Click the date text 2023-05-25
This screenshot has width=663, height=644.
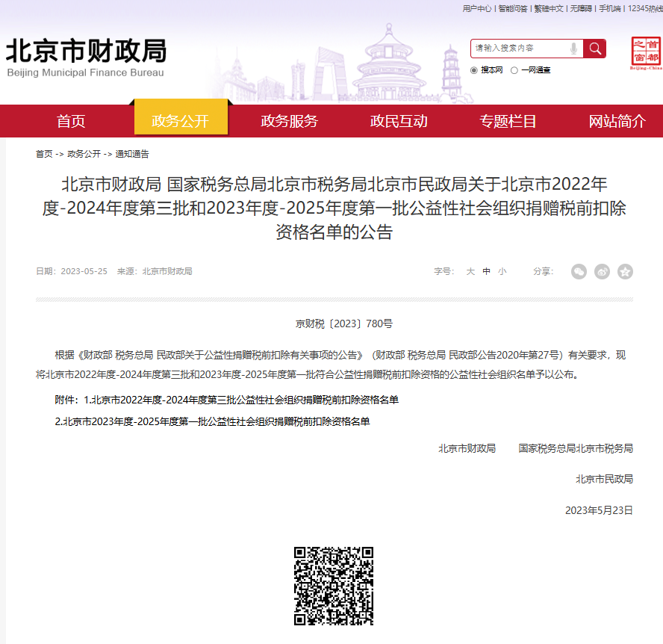tap(84, 271)
